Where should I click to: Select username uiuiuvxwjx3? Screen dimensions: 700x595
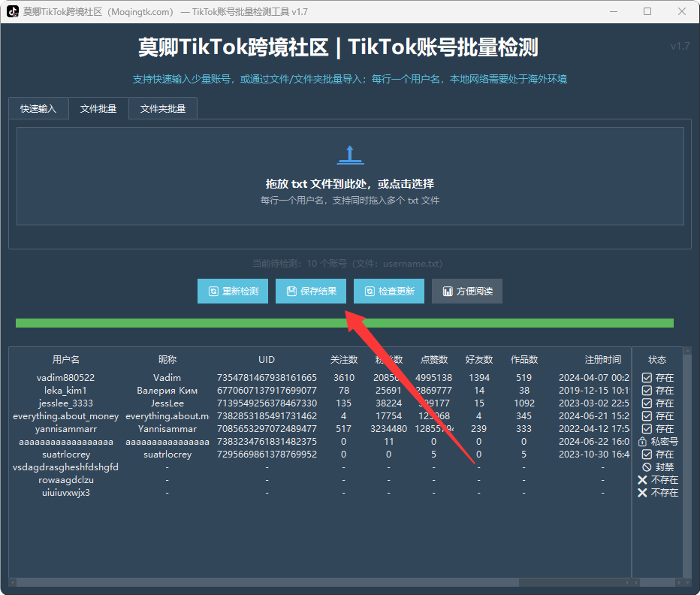click(65, 493)
